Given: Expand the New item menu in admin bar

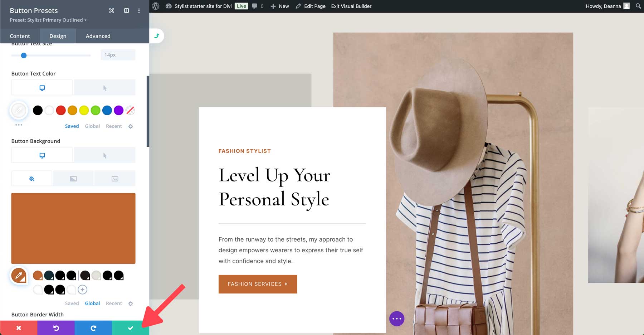Looking at the screenshot, I should (279, 6).
